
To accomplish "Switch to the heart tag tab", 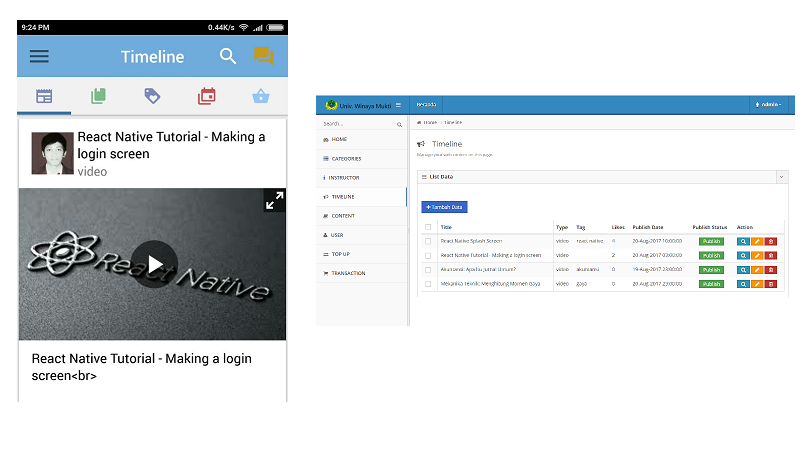I will [x=152, y=96].
